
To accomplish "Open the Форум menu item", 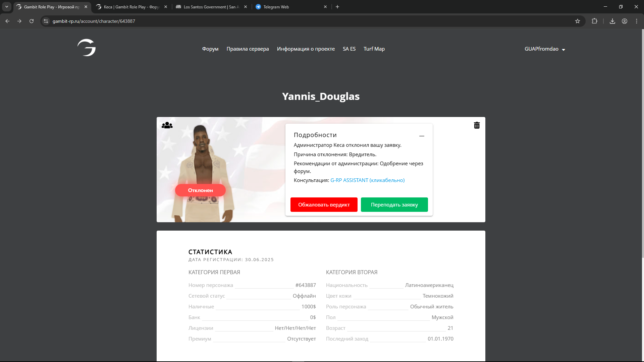I will [x=210, y=49].
